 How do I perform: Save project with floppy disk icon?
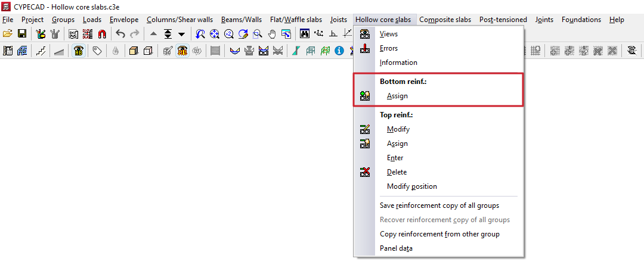coord(22,34)
